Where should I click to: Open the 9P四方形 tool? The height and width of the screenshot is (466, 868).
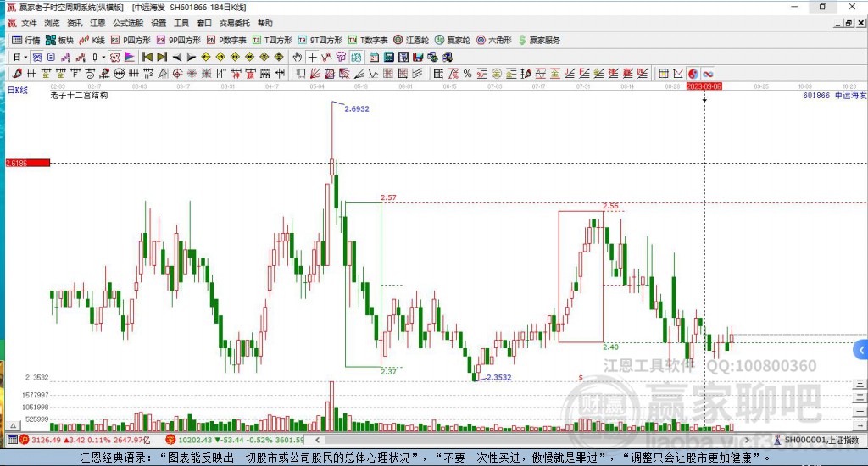[x=178, y=40]
